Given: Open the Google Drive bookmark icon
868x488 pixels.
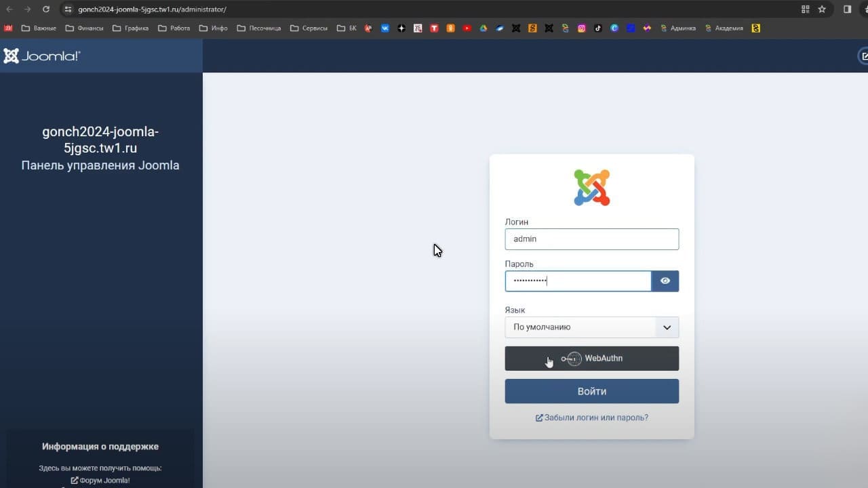Looking at the screenshot, I should point(484,28).
